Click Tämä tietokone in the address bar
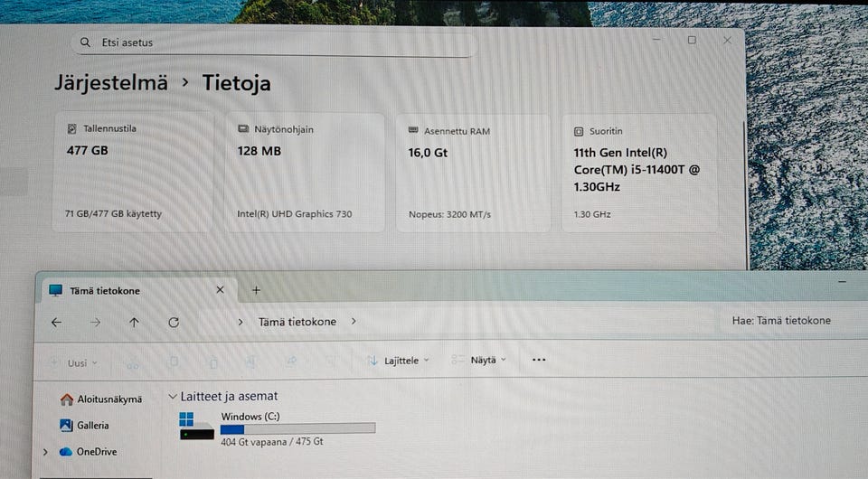This screenshot has height=479, width=868. (297, 322)
